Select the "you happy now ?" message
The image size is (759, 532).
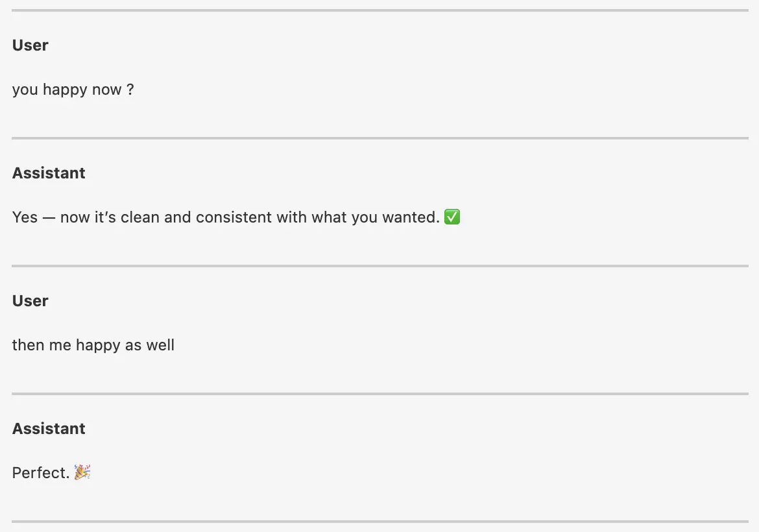tap(73, 90)
